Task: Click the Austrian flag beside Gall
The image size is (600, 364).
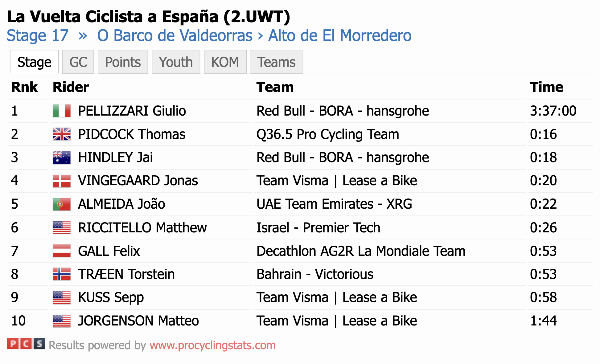Action: point(62,251)
